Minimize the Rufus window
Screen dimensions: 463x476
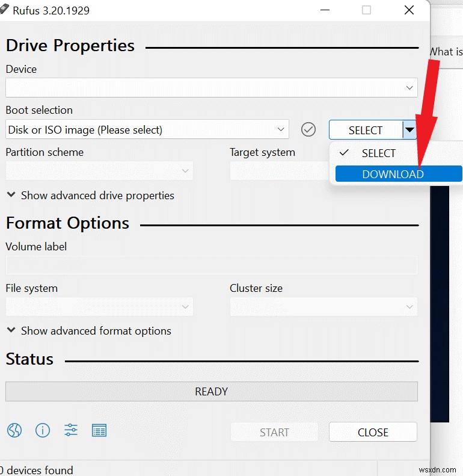[325, 10]
